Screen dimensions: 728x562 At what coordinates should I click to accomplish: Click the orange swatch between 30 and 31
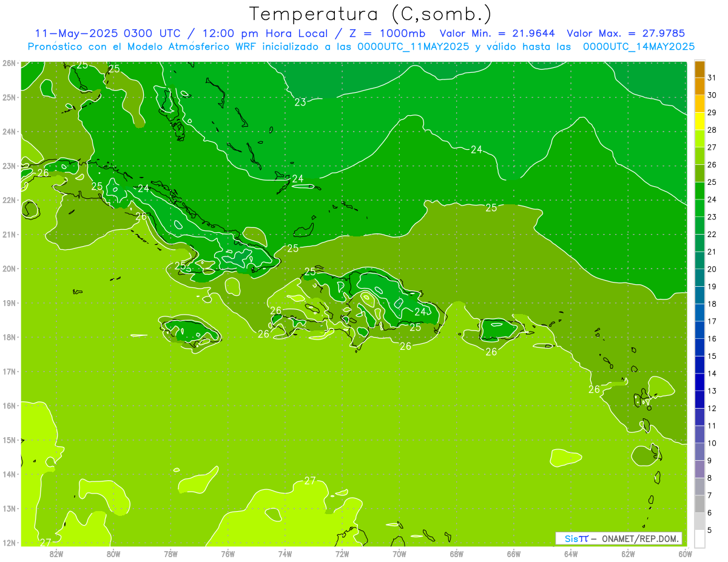tap(699, 86)
